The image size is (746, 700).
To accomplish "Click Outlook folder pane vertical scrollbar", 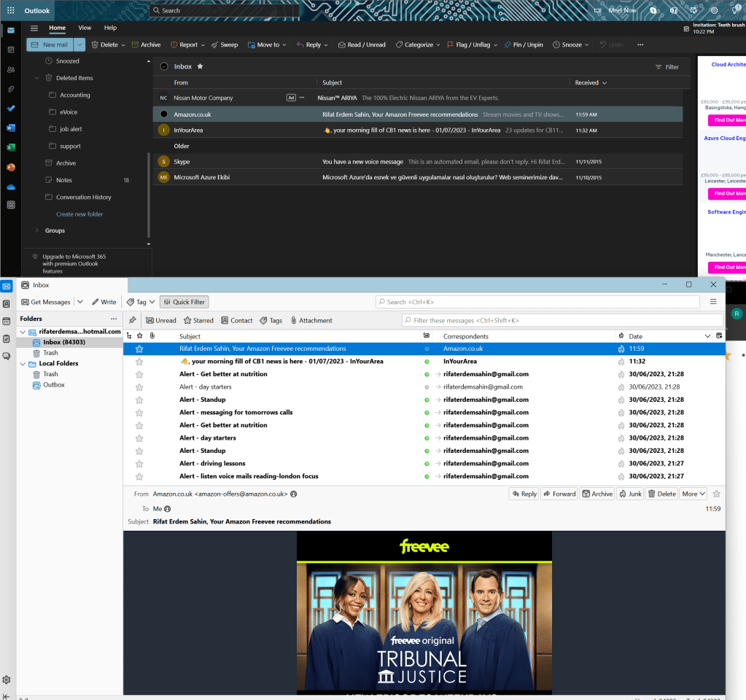I will [x=149, y=195].
